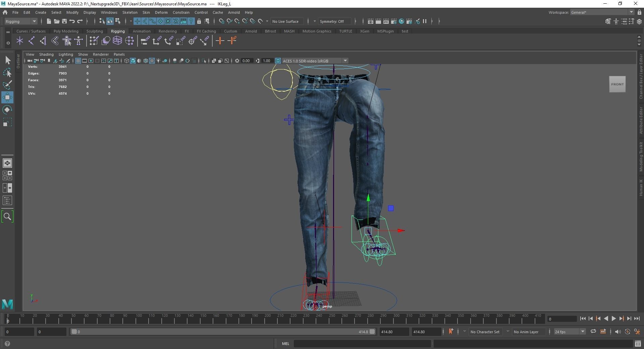
Task: Toggle Use All Lights in viewport toolbar
Action: tap(158, 61)
